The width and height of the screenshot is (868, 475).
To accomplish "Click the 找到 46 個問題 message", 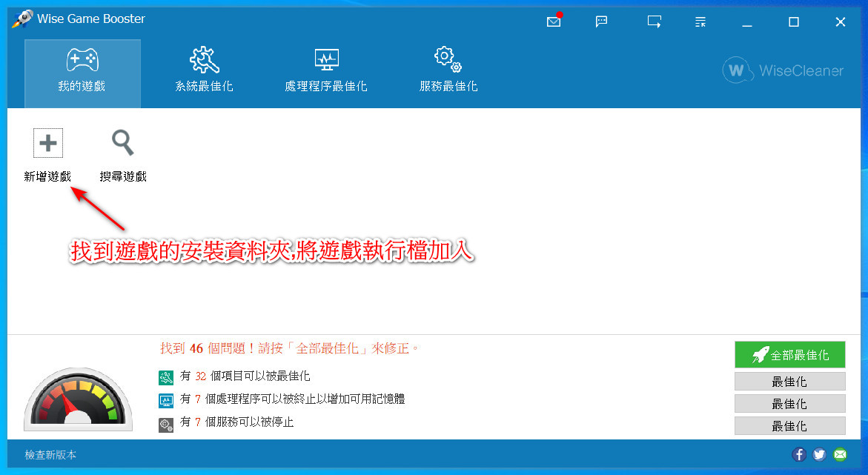I will 290,348.
